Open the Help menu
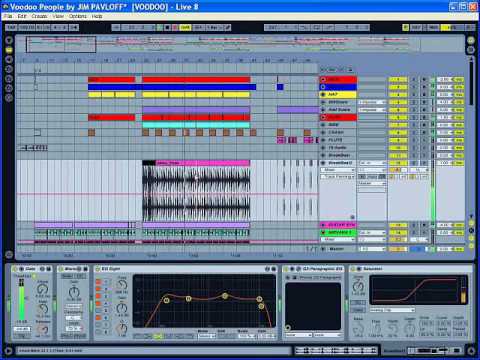The width and height of the screenshot is (480, 360). point(97,16)
